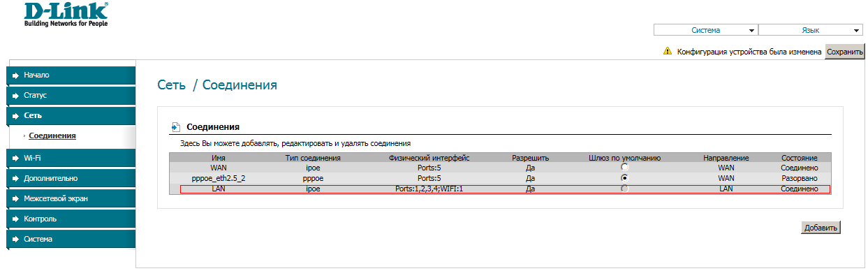Click the arrow icon beside Начало

point(15,75)
